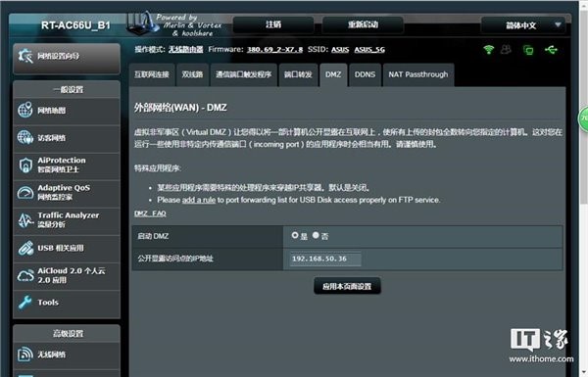Open AiCloud 2.0 cloud icon

(x=25, y=275)
